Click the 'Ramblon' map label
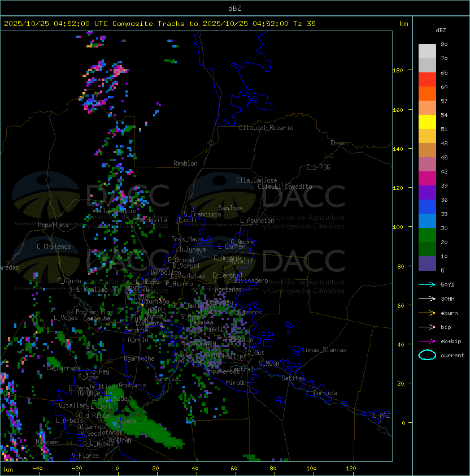This screenshot has height=476, width=470. pyautogui.click(x=185, y=163)
